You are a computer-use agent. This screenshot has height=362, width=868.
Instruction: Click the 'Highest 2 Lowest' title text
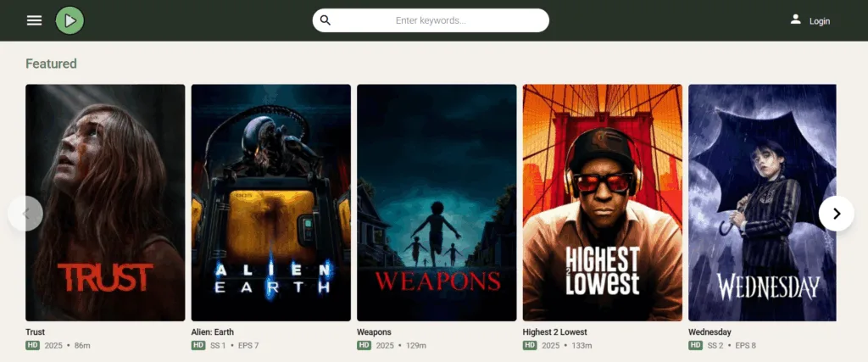point(554,332)
